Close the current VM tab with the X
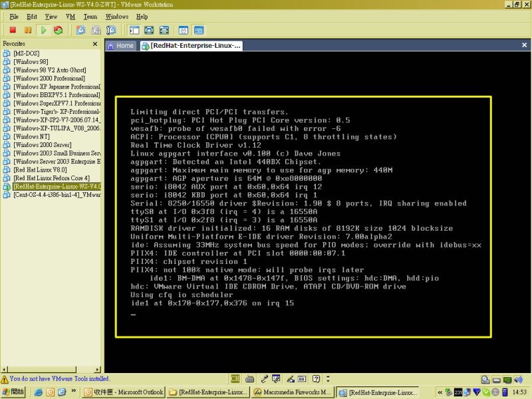The image size is (532, 399). pyautogui.click(x=524, y=45)
